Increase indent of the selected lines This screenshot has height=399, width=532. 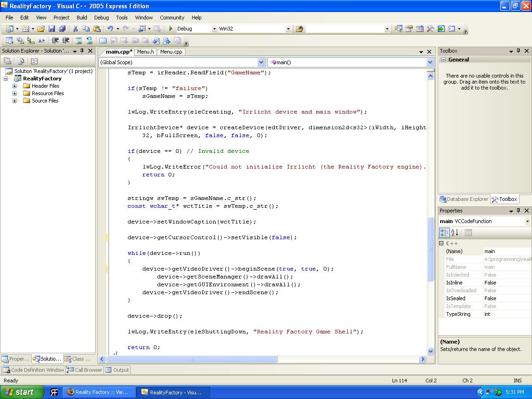pos(66,41)
